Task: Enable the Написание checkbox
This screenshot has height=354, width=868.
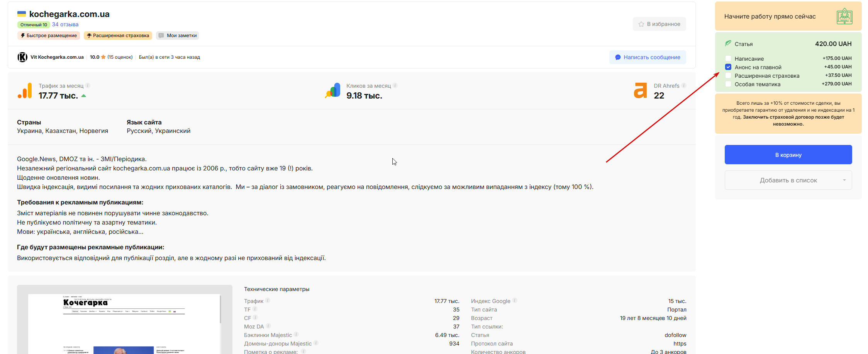Action: (728, 58)
